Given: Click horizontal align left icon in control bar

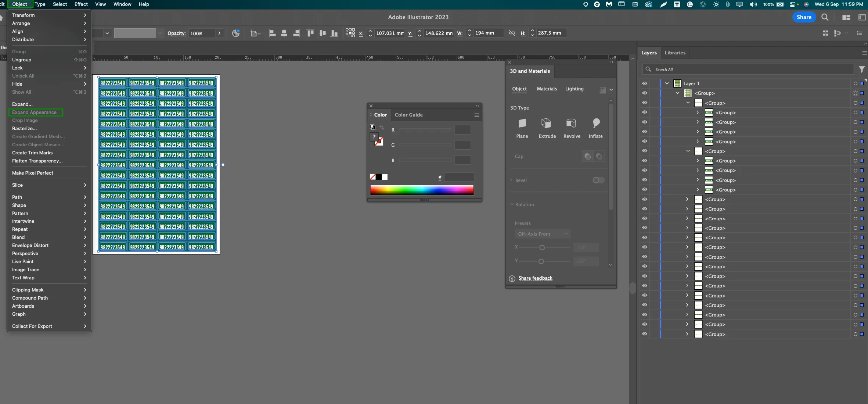Looking at the screenshot, I should (x=272, y=33).
